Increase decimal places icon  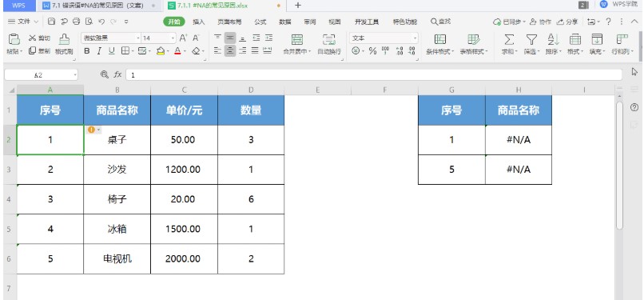tap(400, 51)
